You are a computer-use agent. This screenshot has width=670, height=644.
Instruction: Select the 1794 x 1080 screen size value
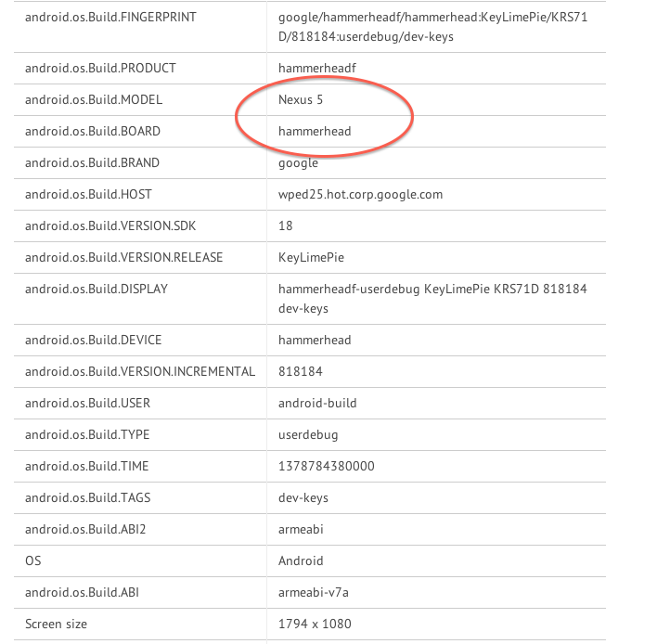pos(315,624)
